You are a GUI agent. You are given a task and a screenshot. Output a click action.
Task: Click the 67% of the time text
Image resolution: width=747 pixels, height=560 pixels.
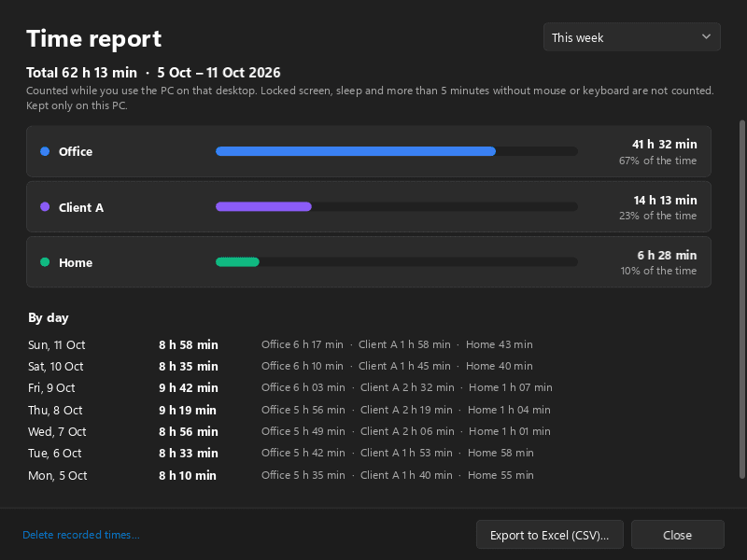click(657, 161)
